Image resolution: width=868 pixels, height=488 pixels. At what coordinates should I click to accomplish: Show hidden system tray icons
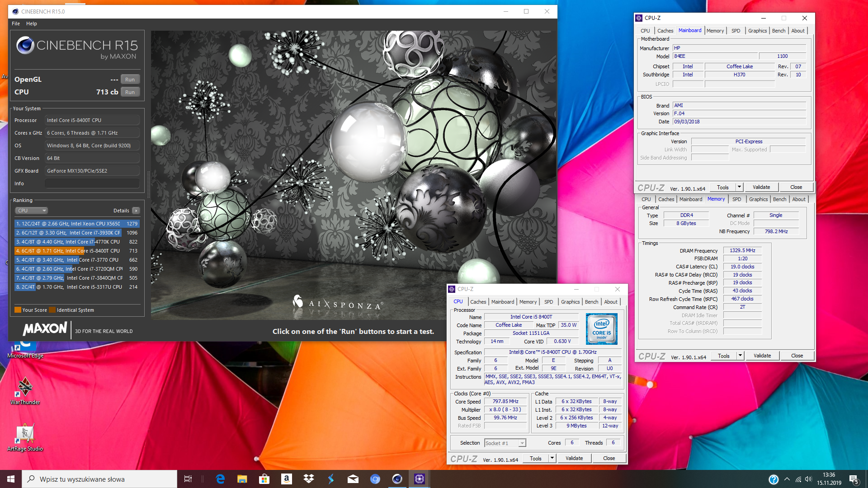pos(787,479)
